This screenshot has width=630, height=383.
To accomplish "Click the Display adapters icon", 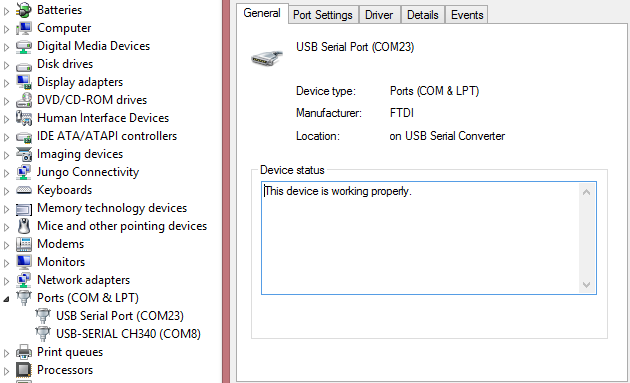I will [24, 82].
